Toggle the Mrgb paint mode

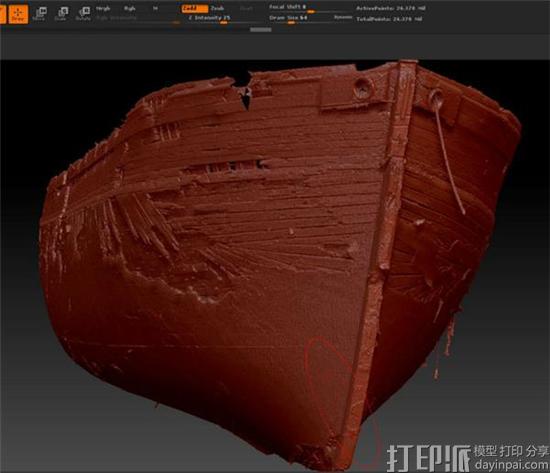[103, 8]
